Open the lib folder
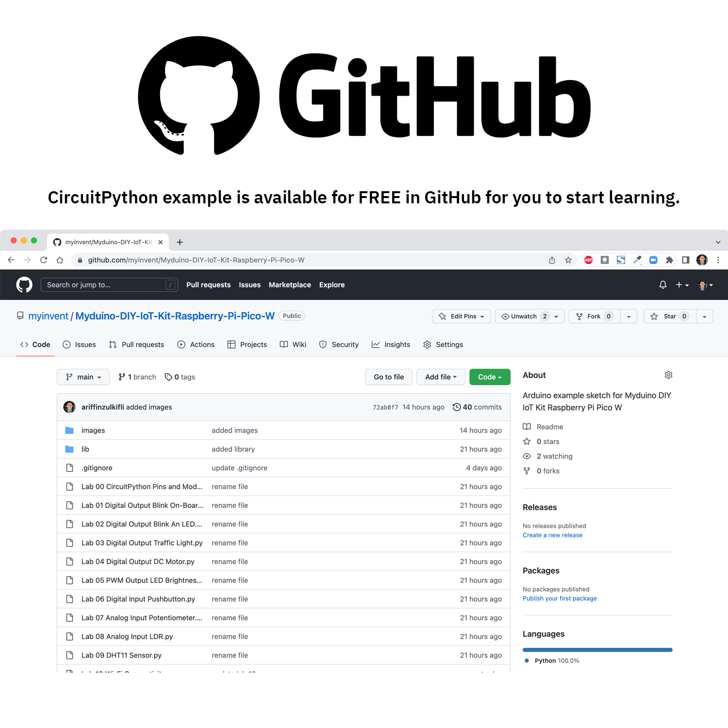This screenshot has height=728, width=728. coord(85,449)
